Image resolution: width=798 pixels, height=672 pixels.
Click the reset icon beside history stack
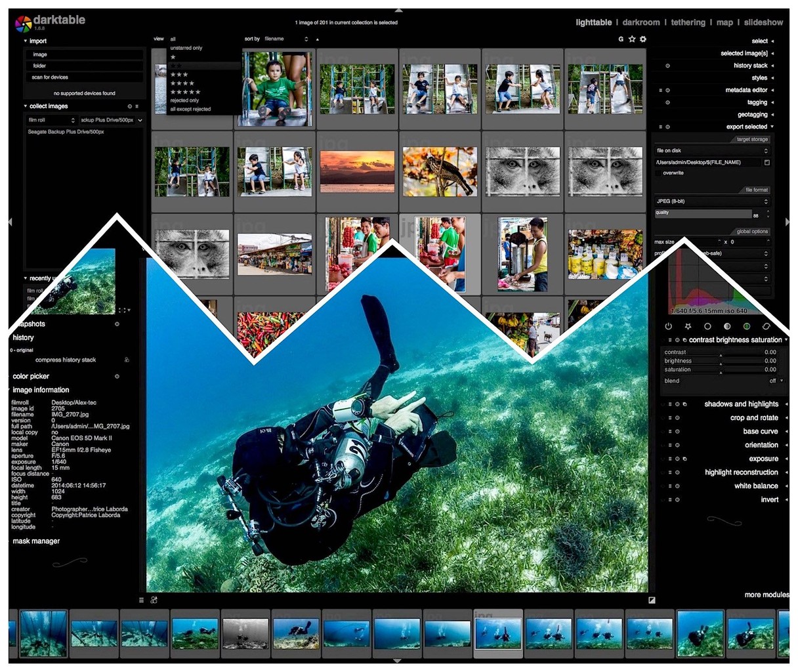(x=668, y=66)
